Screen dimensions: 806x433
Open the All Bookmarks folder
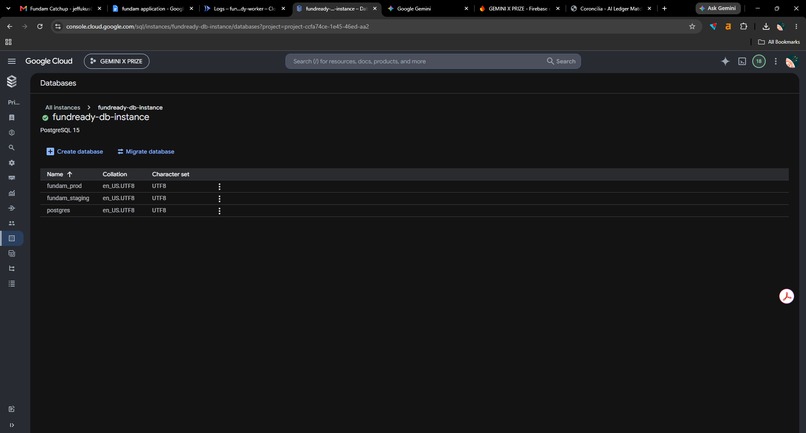(x=779, y=42)
